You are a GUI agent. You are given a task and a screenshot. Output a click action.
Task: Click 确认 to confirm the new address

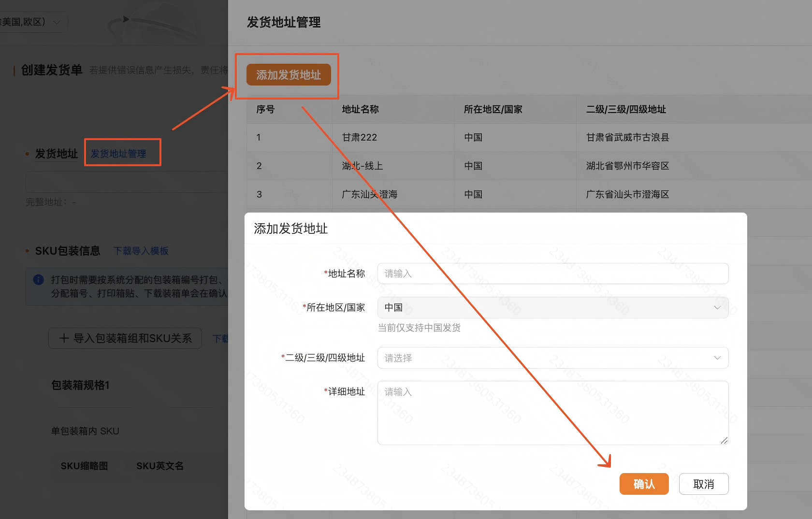[644, 483]
